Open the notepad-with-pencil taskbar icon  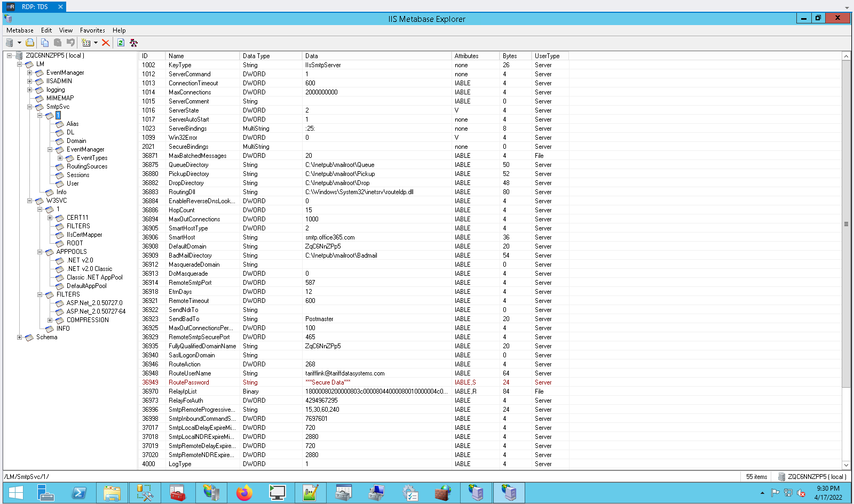310,493
